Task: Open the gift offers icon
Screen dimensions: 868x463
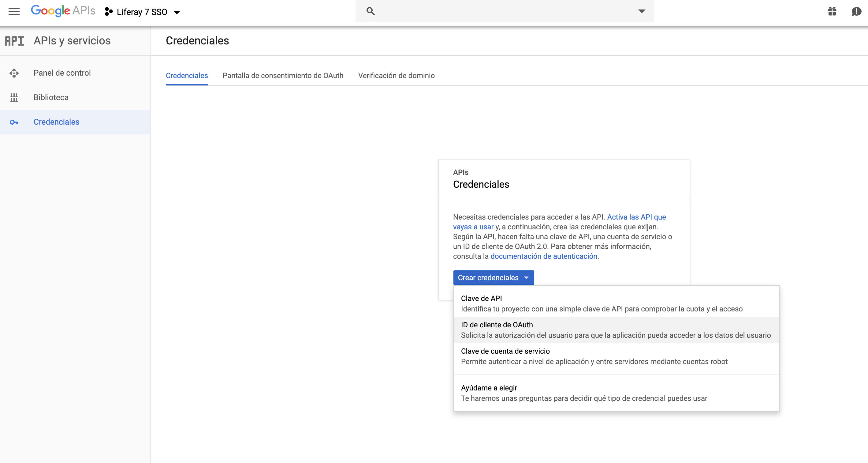Action: point(832,12)
